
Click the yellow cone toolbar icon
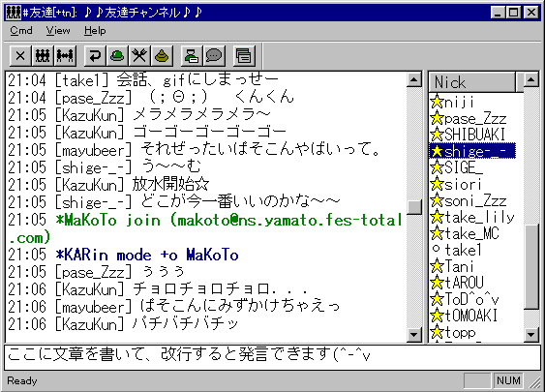pyautogui.click(x=162, y=55)
